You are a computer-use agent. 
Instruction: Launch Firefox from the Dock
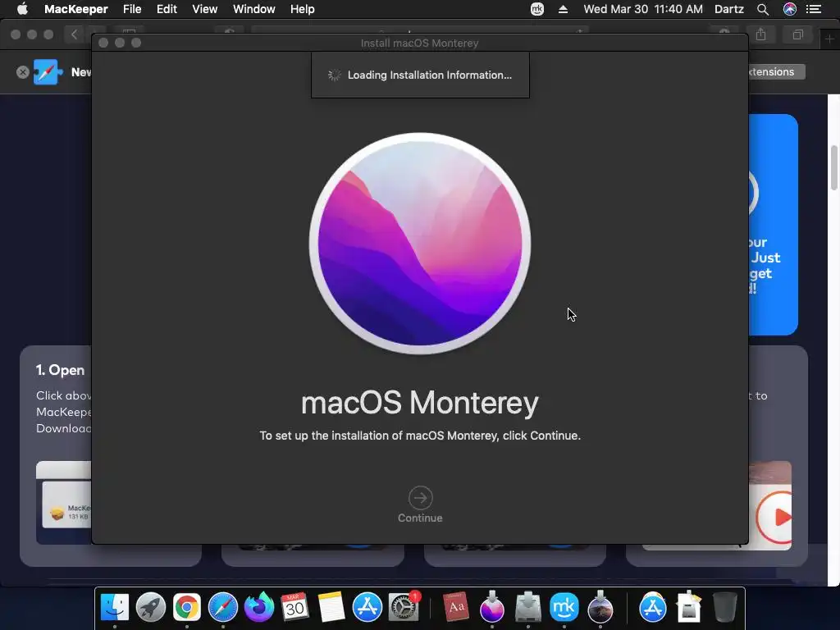[x=258, y=607]
